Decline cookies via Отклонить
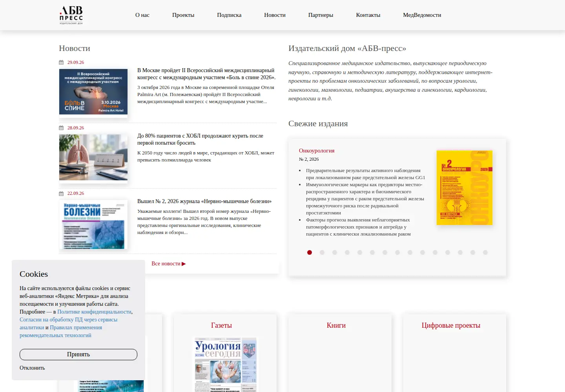Image resolution: width=565 pixels, height=392 pixels. [32, 368]
